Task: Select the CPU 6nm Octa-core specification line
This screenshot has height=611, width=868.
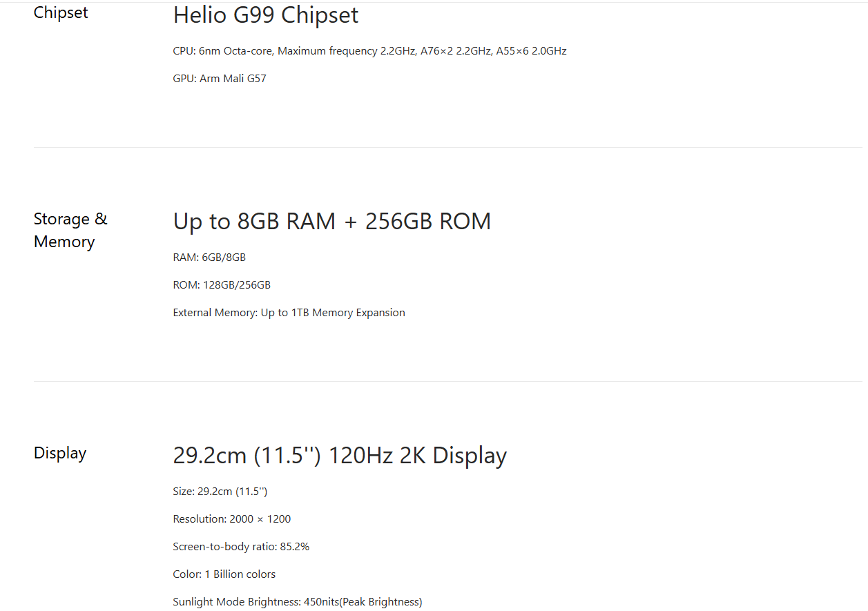Action: coord(369,51)
